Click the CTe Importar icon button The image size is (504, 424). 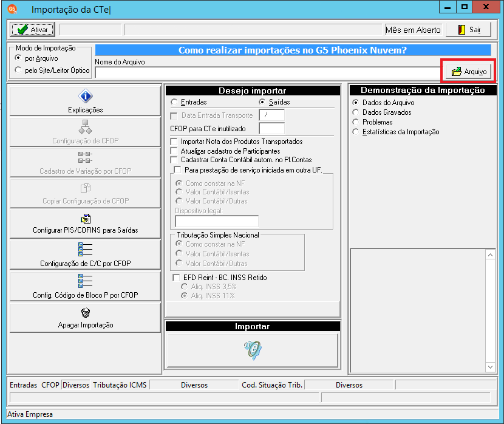coord(253,350)
